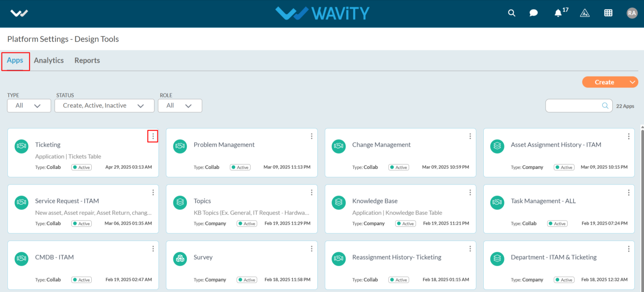This screenshot has width=644, height=292.
Task: Open the Survey app title
Action: [x=203, y=257]
